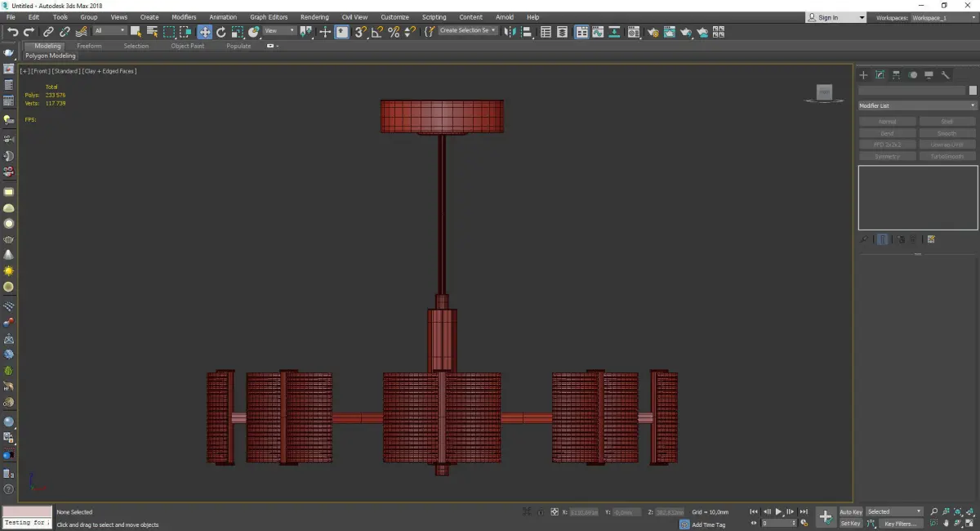Open the Create Selection Set dropdown
980x531 pixels.
pos(467,31)
